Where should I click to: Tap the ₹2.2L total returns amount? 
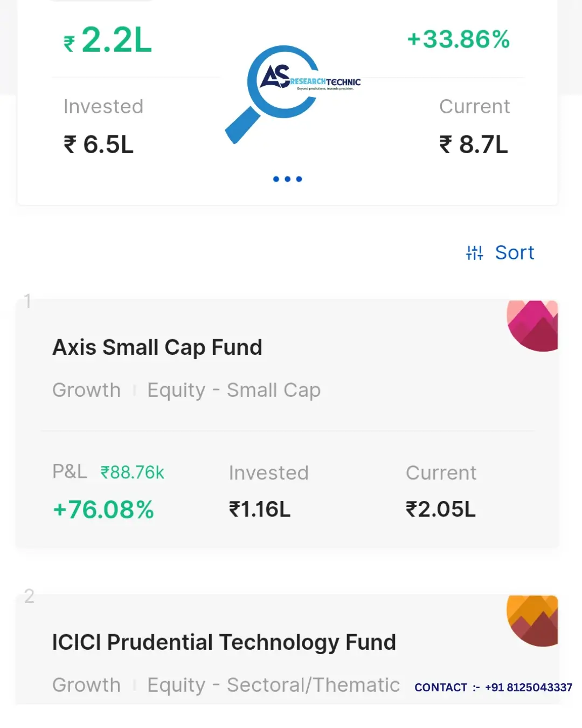[108, 40]
